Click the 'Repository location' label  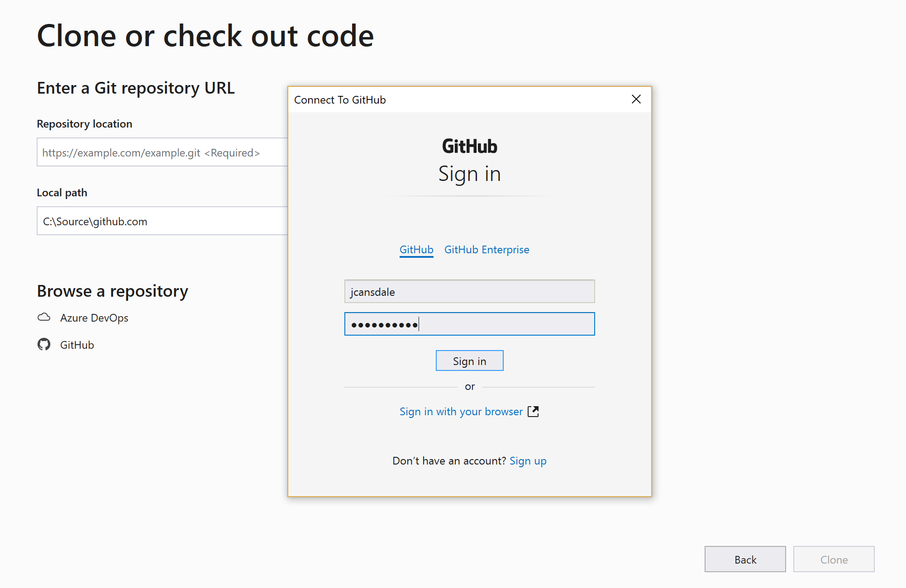85,123
